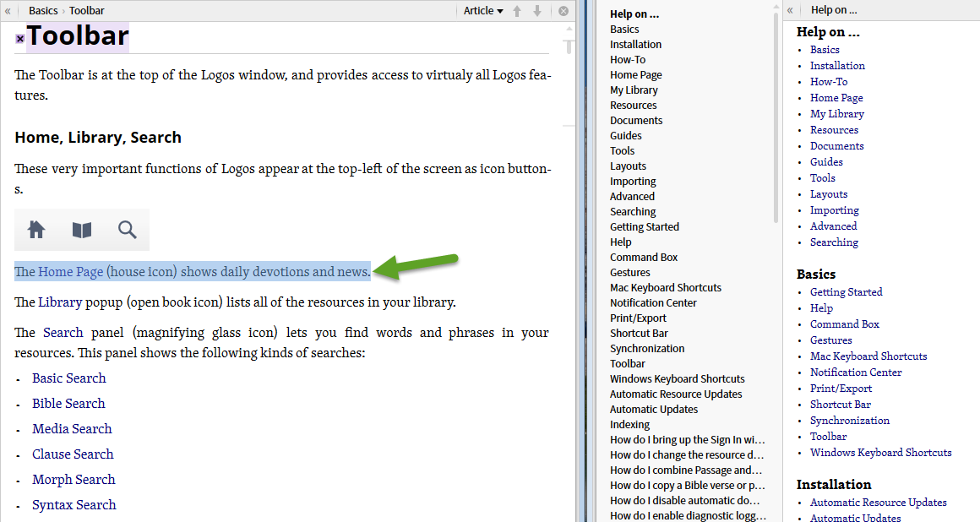
Task: Select Installation in the middle contents list
Action: click(x=635, y=45)
